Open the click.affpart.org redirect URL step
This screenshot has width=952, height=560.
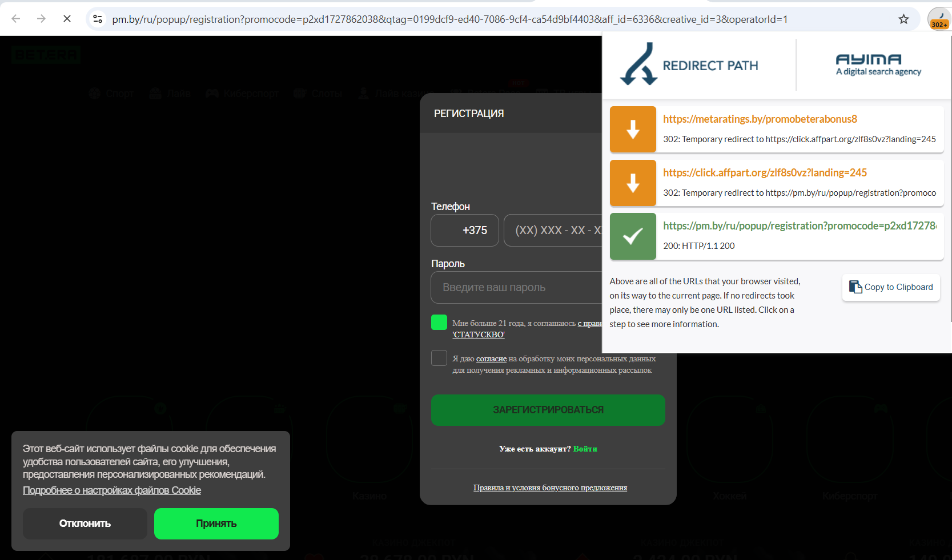[x=765, y=172]
